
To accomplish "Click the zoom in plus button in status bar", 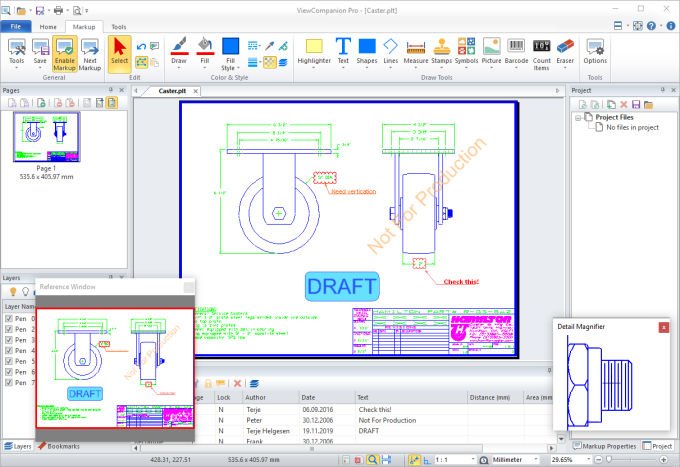I will [x=663, y=460].
